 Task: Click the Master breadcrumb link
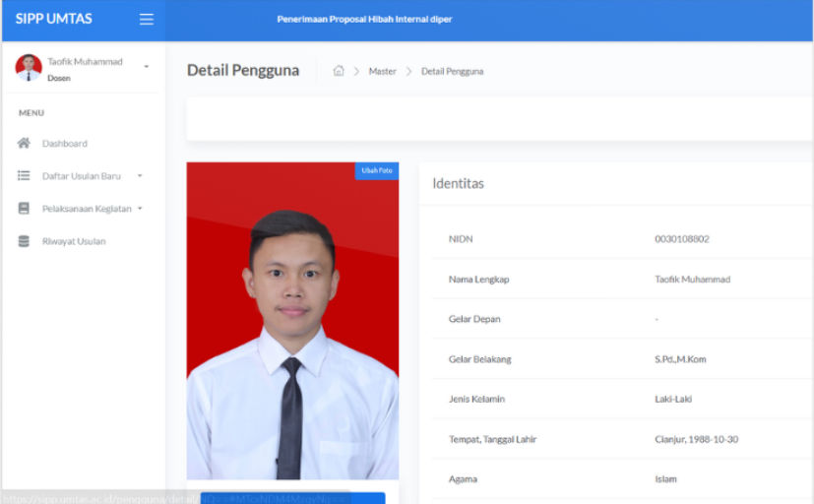(382, 71)
